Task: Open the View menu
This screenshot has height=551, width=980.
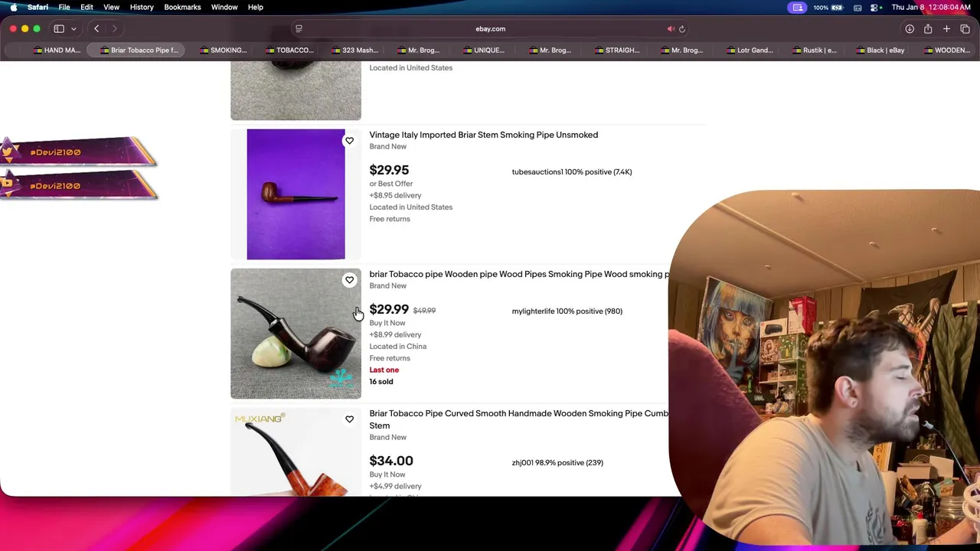Action: click(111, 8)
